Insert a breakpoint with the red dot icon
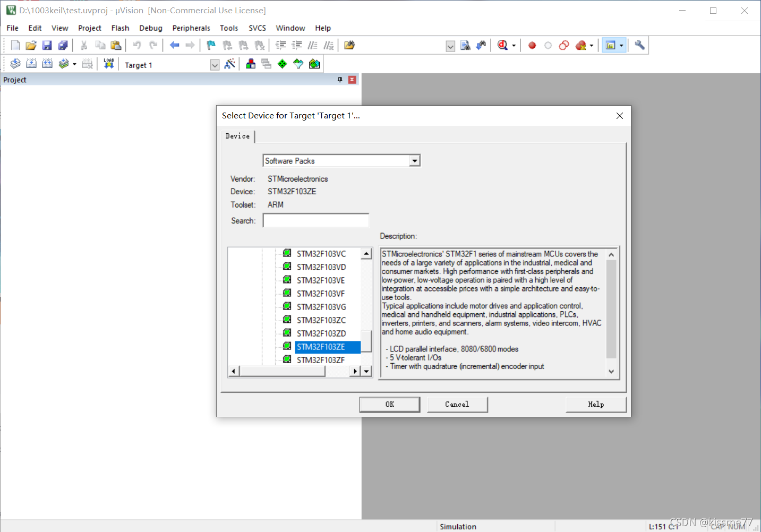761x532 pixels. (x=532, y=45)
